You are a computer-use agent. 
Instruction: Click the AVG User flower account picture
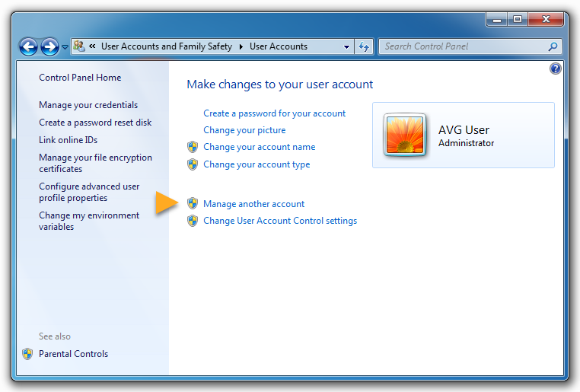coord(406,135)
